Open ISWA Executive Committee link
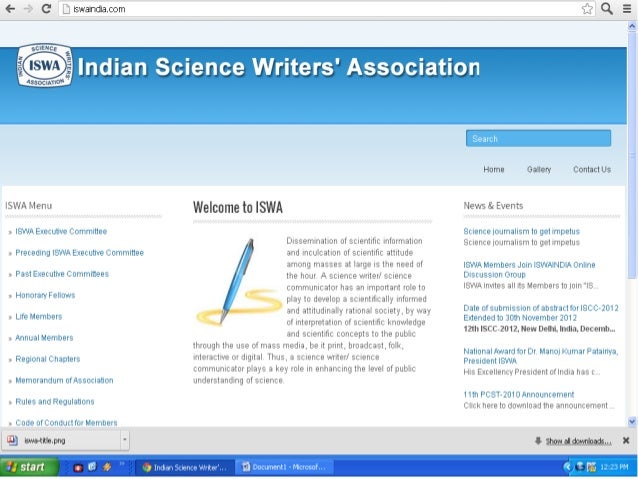The width and height of the screenshot is (638, 479). 61,231
